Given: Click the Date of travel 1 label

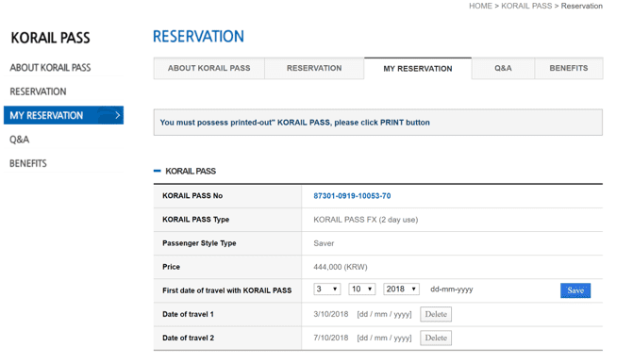Looking at the screenshot, I should coord(188,314).
